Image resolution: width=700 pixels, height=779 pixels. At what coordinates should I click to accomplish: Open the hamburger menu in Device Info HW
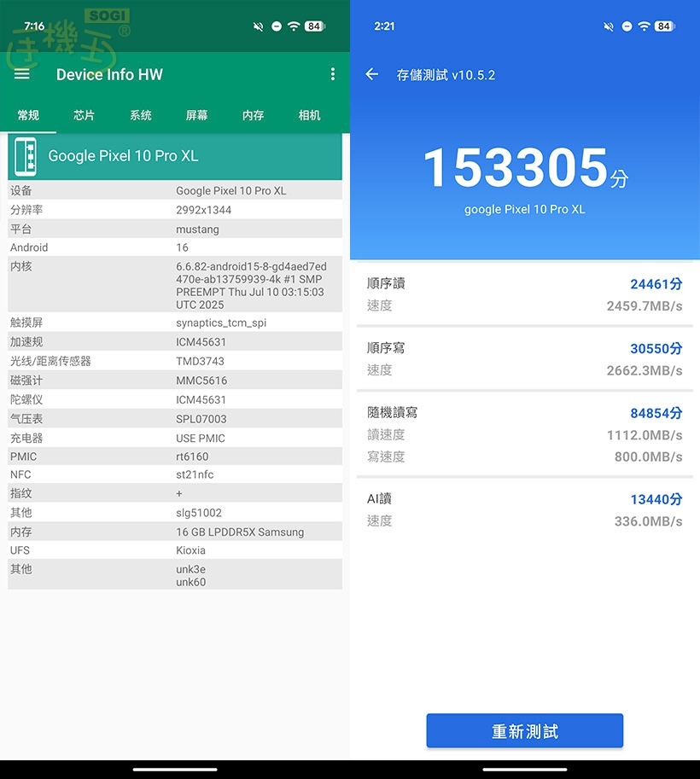[x=22, y=74]
